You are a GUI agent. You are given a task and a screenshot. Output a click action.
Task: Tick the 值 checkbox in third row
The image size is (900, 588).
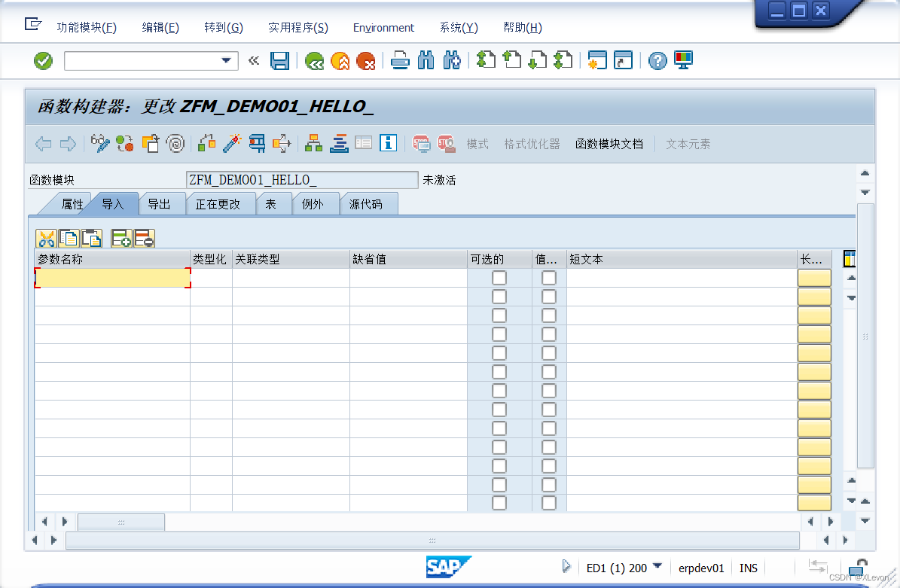(549, 315)
